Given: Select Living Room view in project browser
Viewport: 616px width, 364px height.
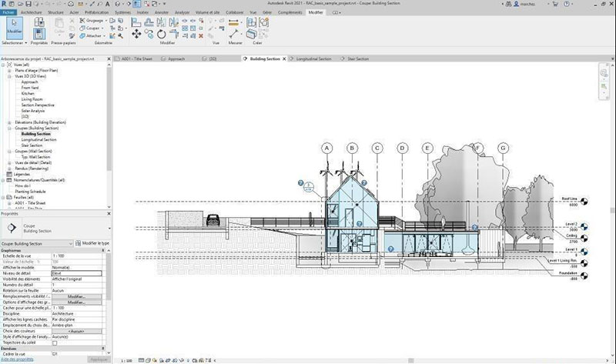Looking at the screenshot, I should pos(32,99).
